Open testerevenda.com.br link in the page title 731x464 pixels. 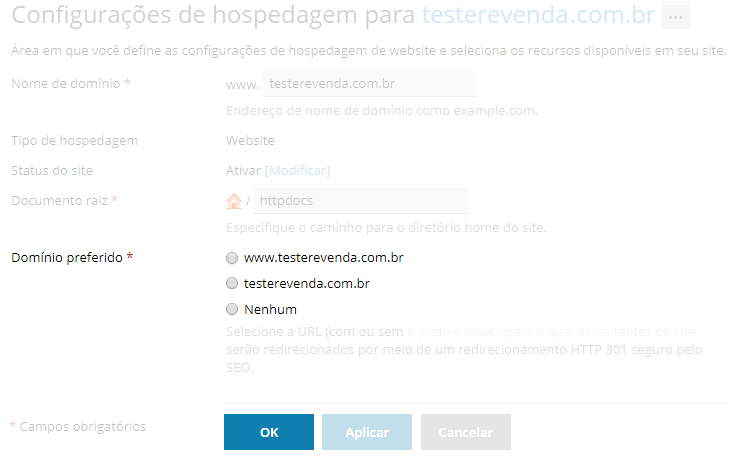[x=538, y=15]
